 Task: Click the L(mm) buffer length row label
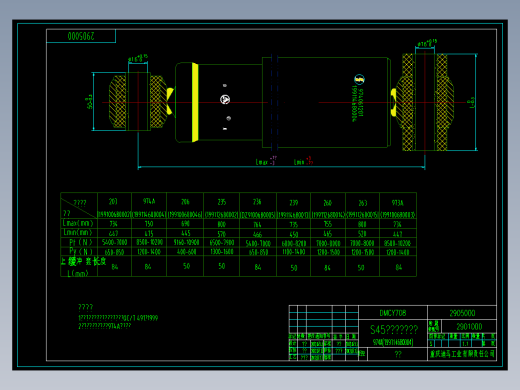tap(78, 273)
